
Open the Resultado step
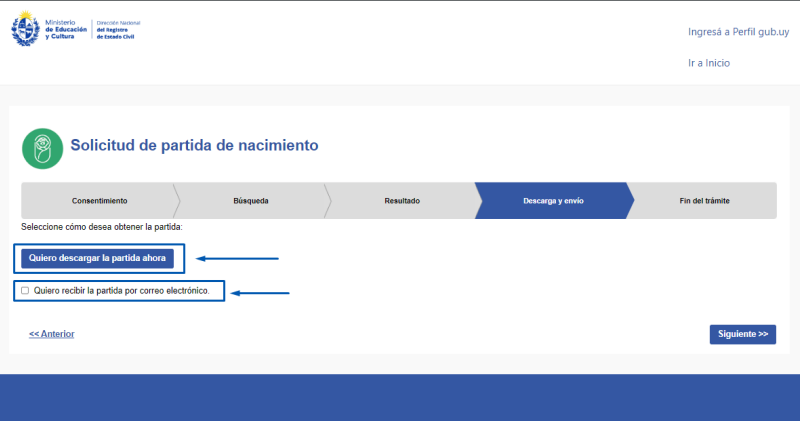(x=402, y=201)
